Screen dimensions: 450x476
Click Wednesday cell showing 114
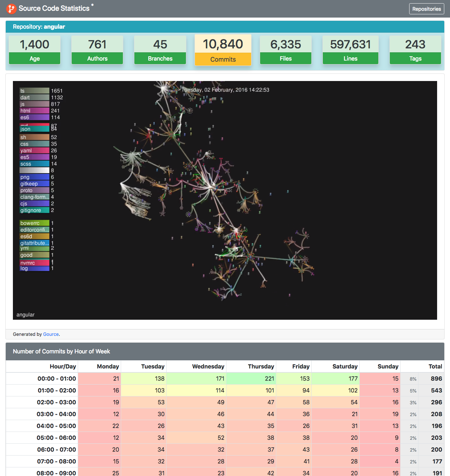coord(196,390)
